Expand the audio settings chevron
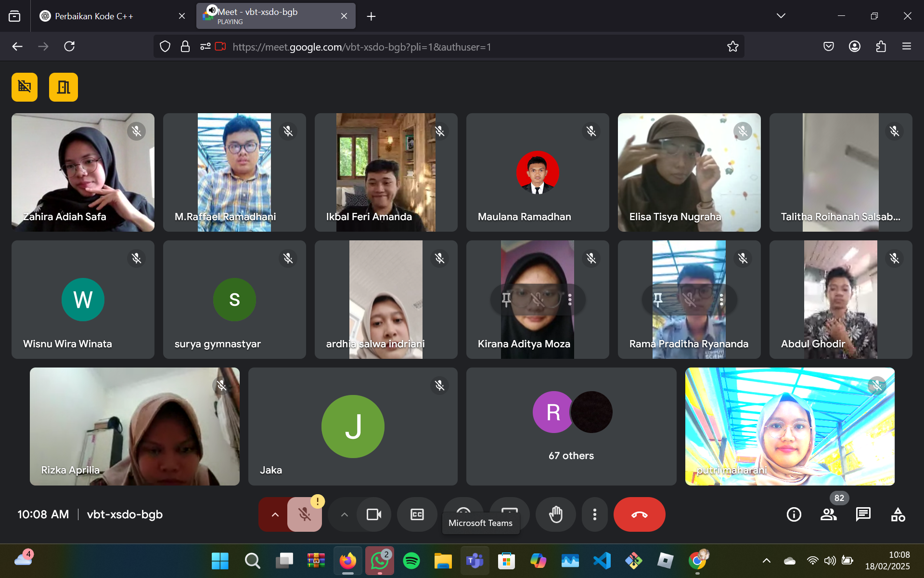Screen dimensions: 924x578 275,514
